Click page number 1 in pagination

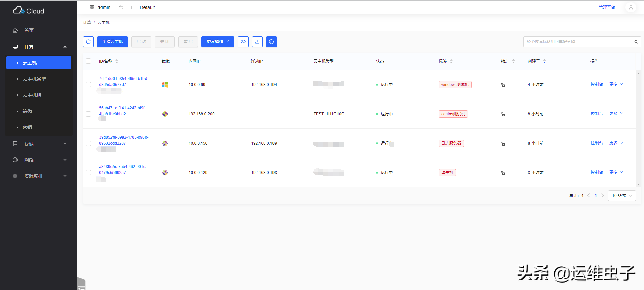595,196
